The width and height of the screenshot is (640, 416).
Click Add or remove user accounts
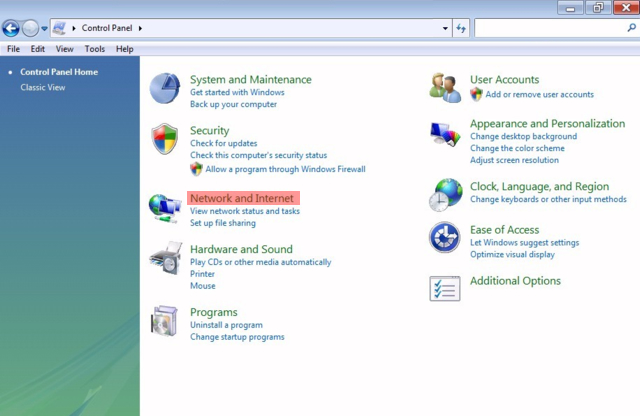pyautogui.click(x=540, y=94)
